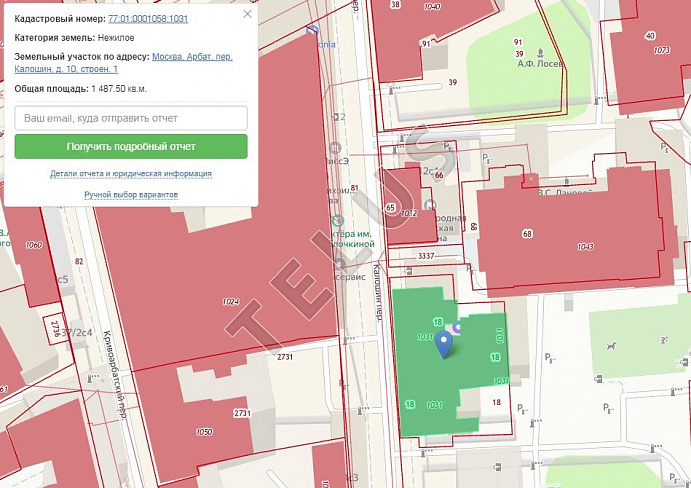Click the playground icon in the green park
The image size is (691, 488).
tap(664, 340)
